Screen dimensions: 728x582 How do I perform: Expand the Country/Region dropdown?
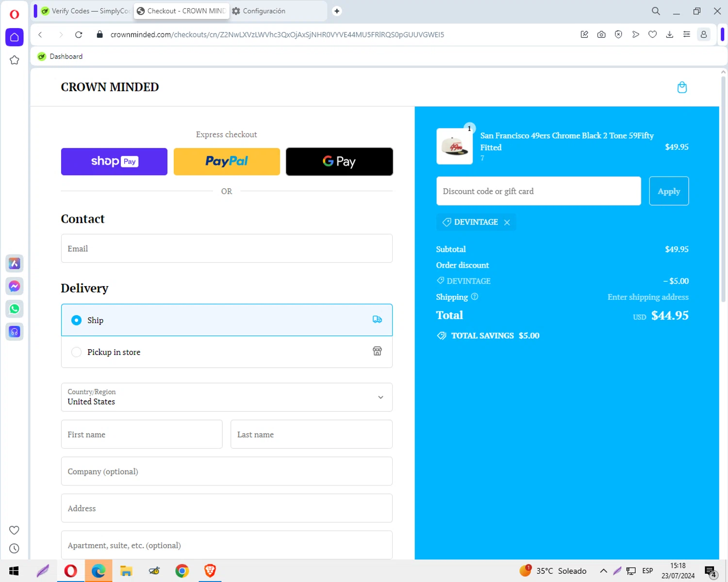(227, 397)
